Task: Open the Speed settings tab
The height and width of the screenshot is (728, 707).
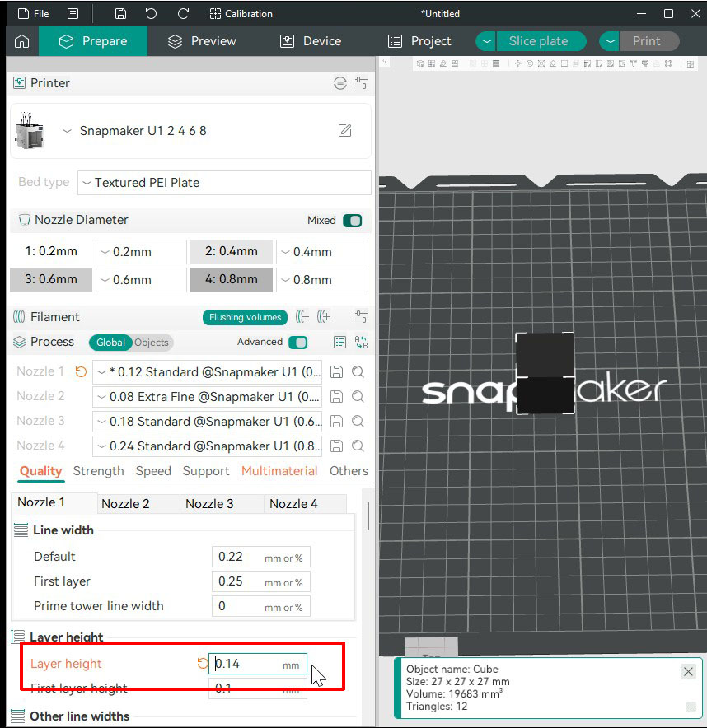Action: coord(153,471)
